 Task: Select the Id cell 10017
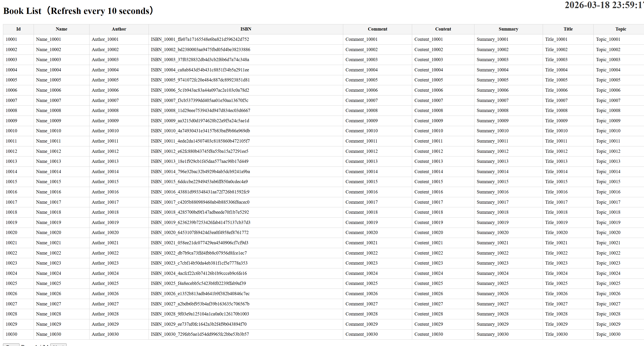pyautogui.click(x=18, y=202)
